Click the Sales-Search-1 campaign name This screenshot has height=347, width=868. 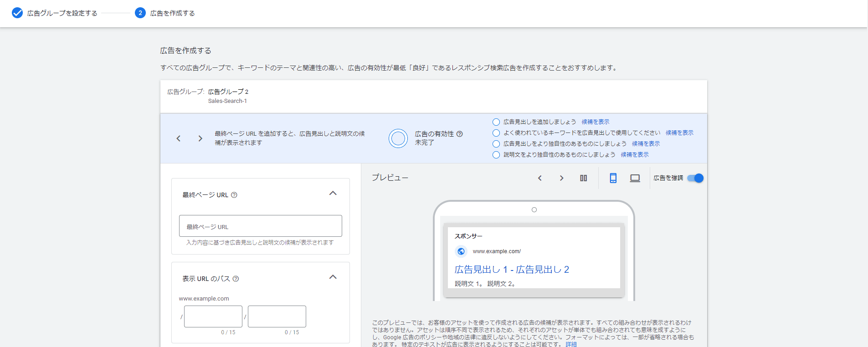coord(227,101)
